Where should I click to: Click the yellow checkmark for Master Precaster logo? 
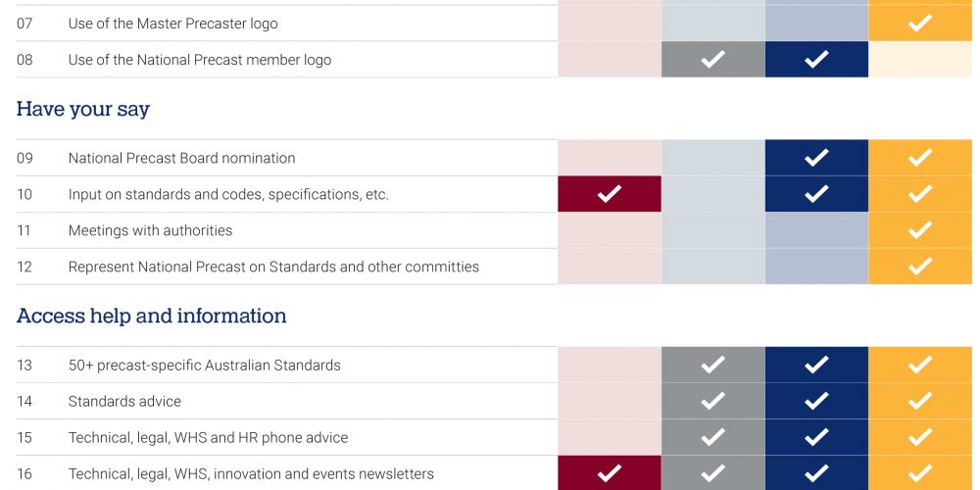[920, 24]
